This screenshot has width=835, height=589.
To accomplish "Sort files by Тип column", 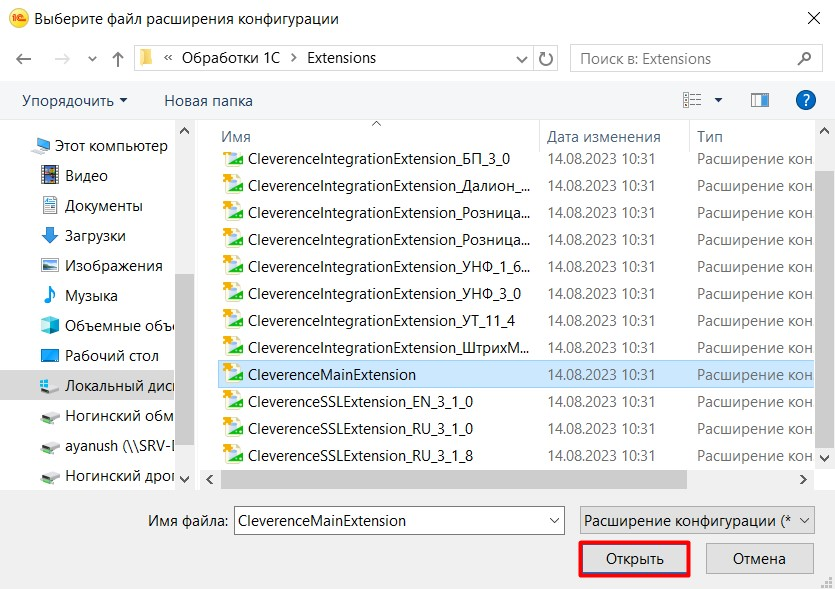I will click(709, 137).
